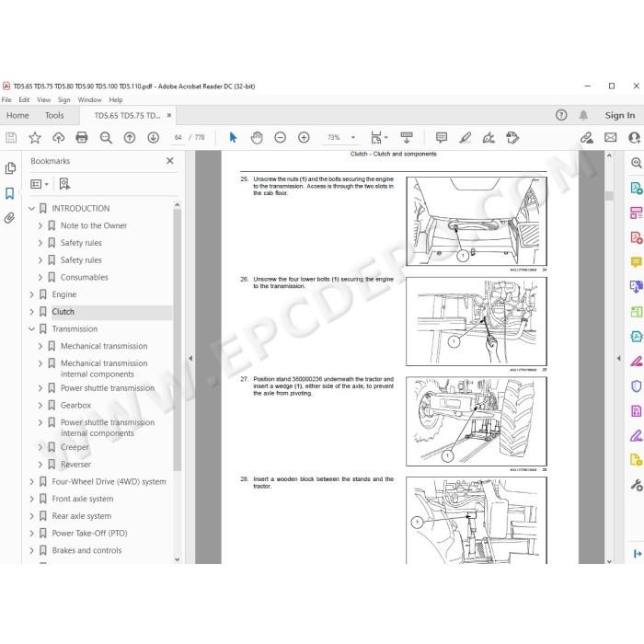644x644 pixels.
Task: Open the Fill & Sign tool in right pane
Action: 636,436
